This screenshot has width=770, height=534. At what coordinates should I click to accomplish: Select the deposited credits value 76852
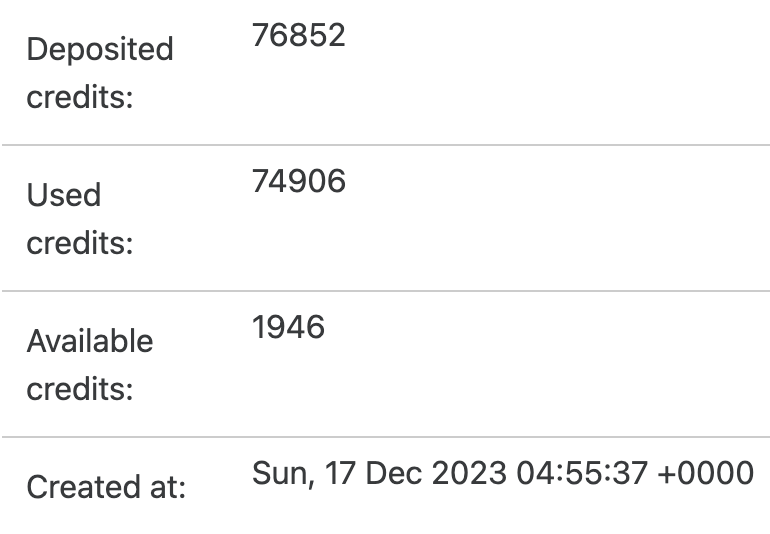pyautogui.click(x=299, y=35)
